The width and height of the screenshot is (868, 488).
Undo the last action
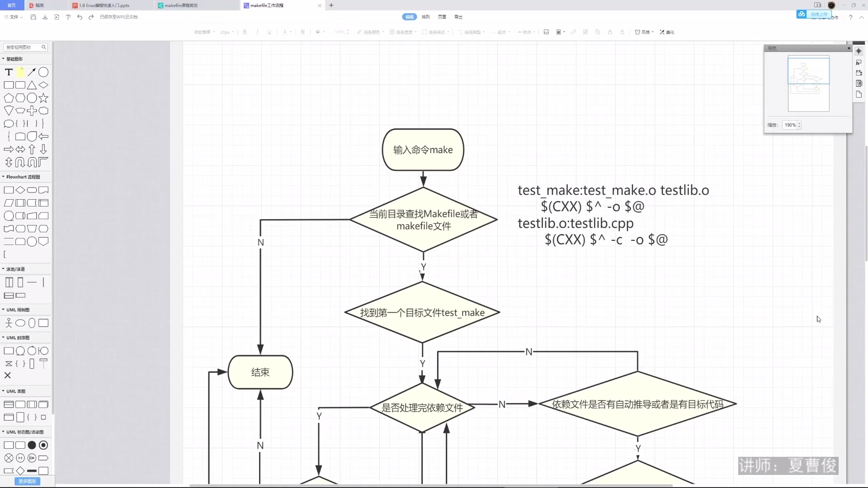[80, 17]
